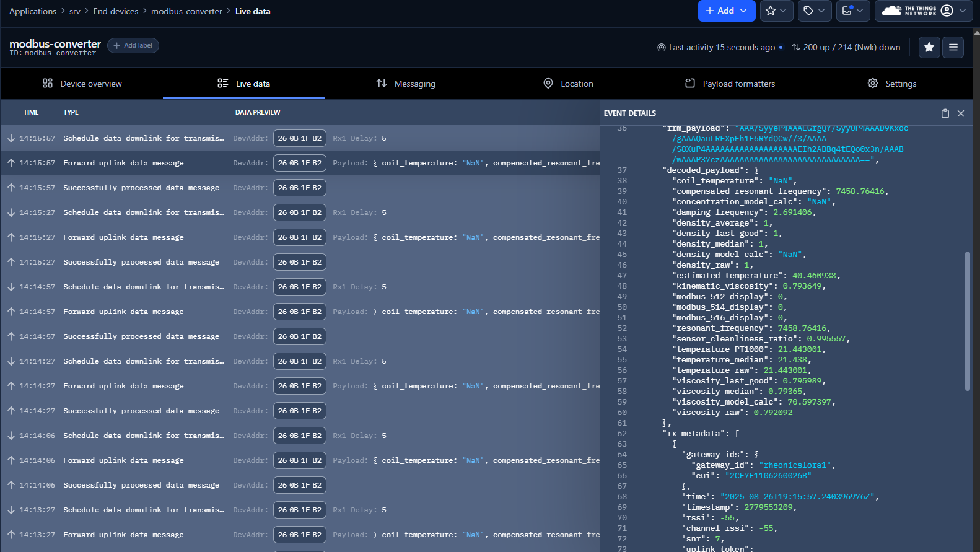The image size is (980, 552).
Task: Copy event details with clipboard icon
Action: (x=945, y=113)
